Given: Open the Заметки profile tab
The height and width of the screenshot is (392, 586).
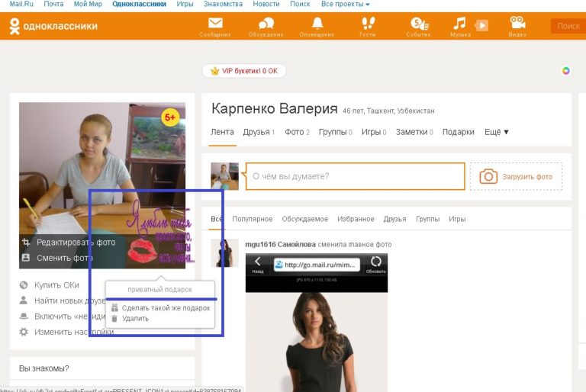Looking at the screenshot, I should [x=414, y=132].
